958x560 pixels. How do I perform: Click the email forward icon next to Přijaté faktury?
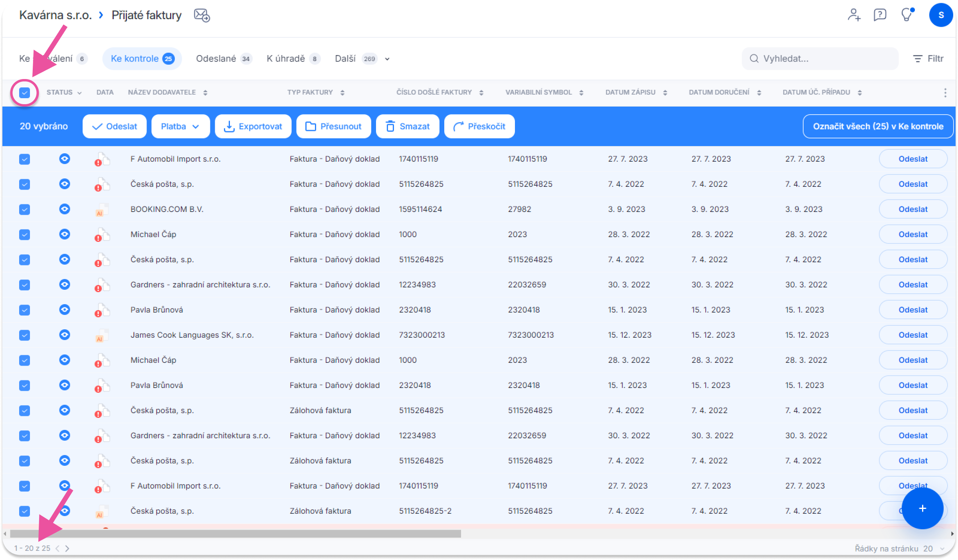coord(202,15)
